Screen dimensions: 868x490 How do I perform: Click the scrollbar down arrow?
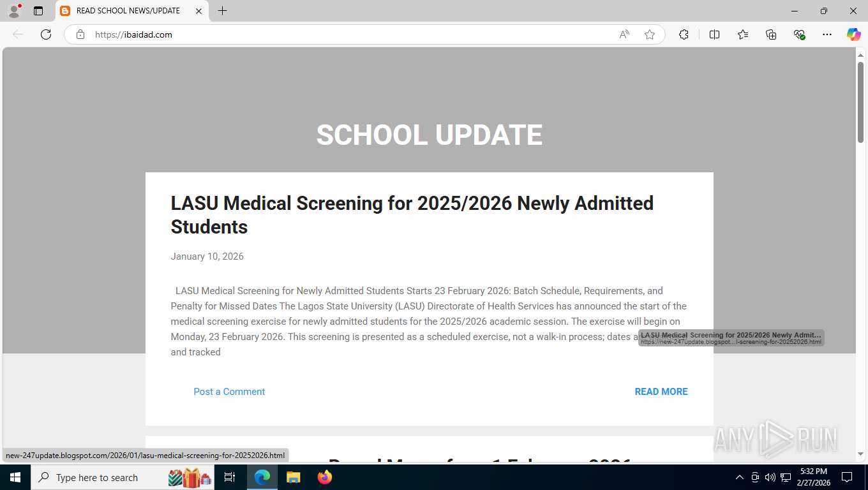pos(860,454)
